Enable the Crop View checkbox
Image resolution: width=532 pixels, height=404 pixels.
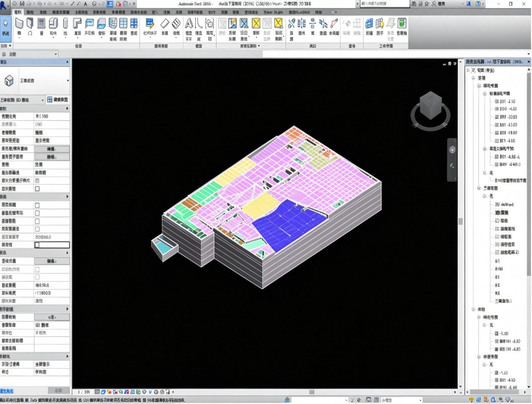pyautogui.click(x=37, y=205)
